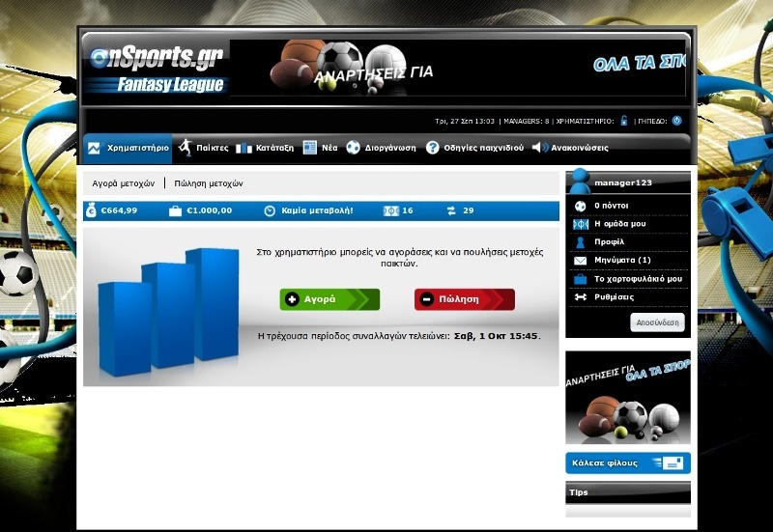The height and width of the screenshot is (532, 773).
Task: Click the €1.000,00 portfolio value
Action: tap(209, 210)
